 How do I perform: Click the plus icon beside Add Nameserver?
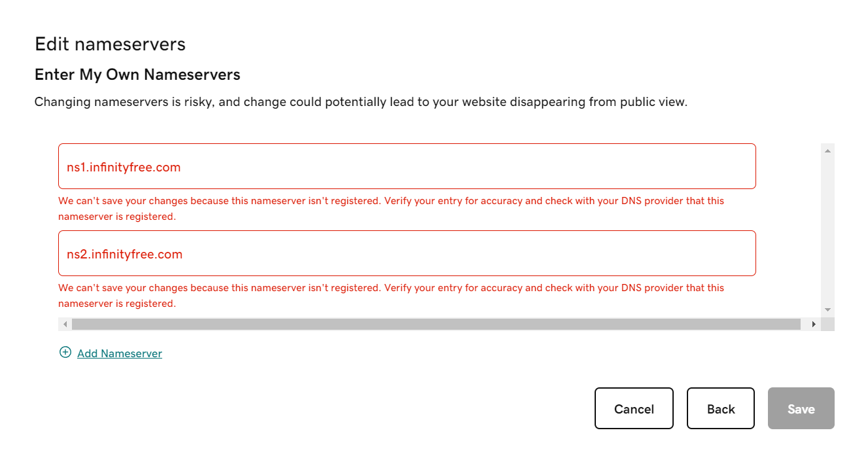65,353
